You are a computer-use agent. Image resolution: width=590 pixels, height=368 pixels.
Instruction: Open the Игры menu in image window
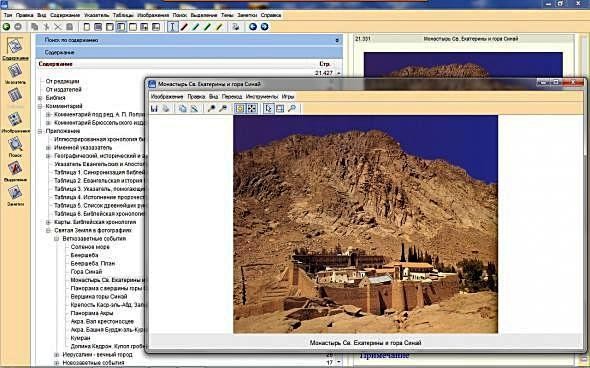pyautogui.click(x=288, y=96)
